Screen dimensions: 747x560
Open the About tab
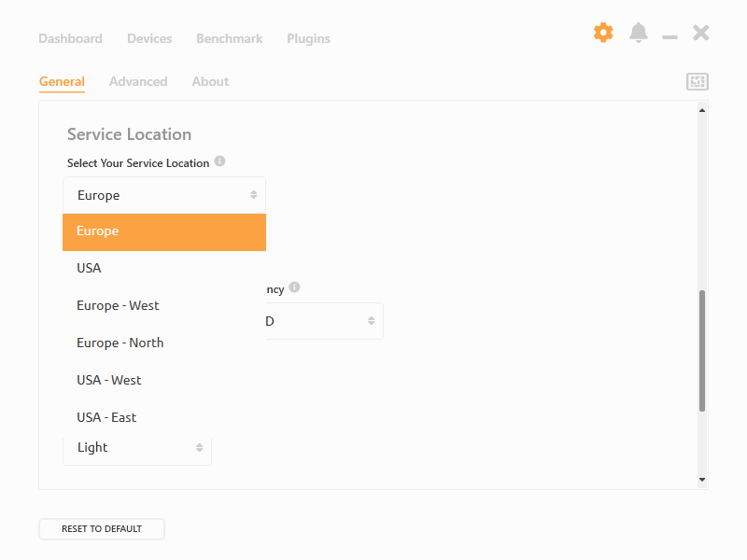pos(209,81)
